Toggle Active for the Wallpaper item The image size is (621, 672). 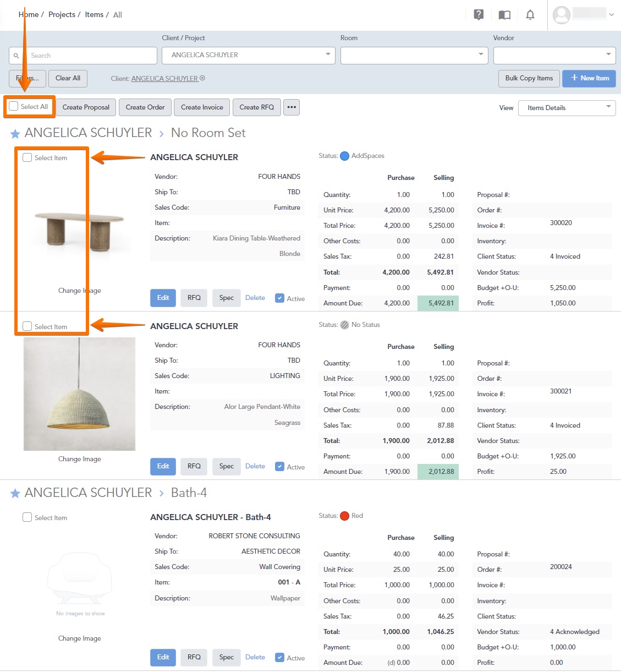coord(279,658)
